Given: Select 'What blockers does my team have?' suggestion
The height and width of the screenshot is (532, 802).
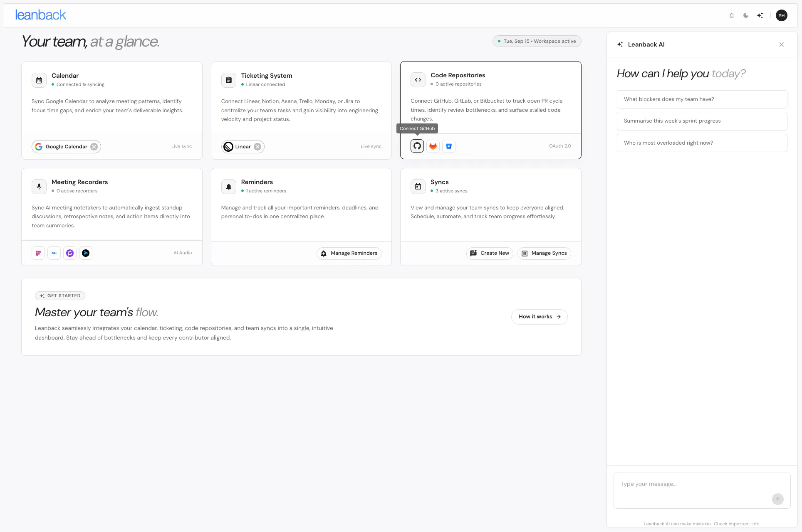Looking at the screenshot, I should [702, 99].
